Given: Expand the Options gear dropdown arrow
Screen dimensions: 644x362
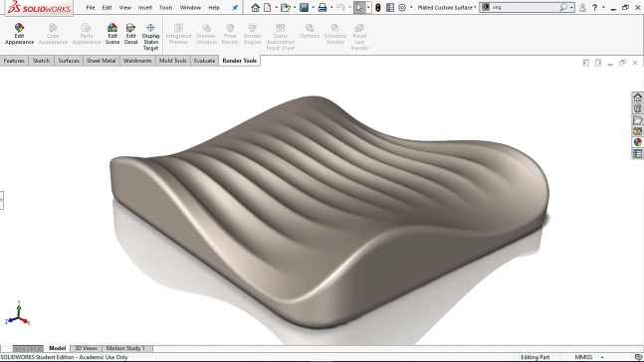Looking at the screenshot, I should coord(411,7).
